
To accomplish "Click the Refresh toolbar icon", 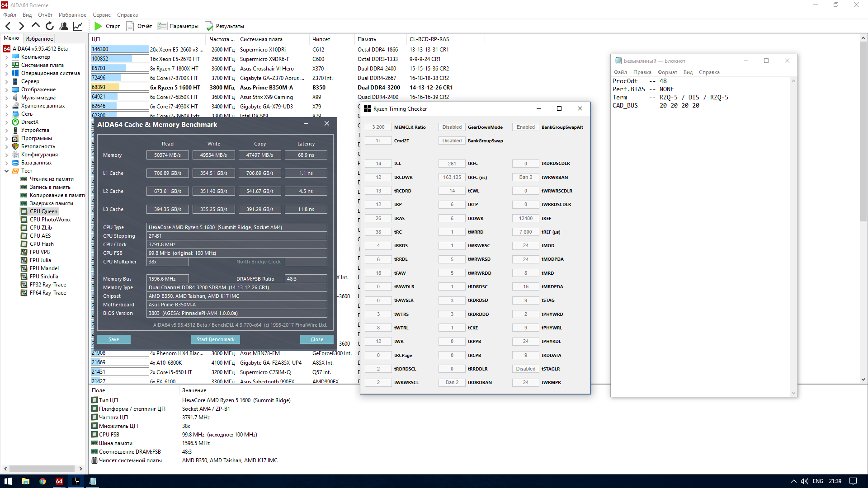I will coord(50,26).
